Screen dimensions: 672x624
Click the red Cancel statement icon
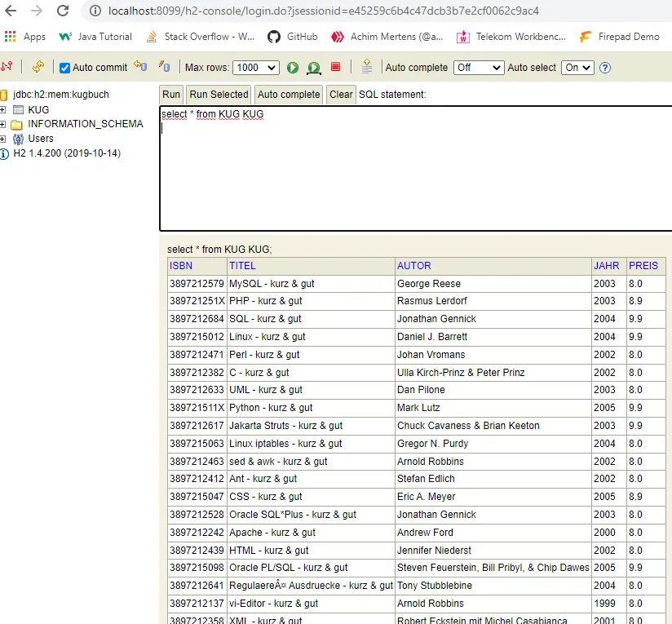(335, 67)
